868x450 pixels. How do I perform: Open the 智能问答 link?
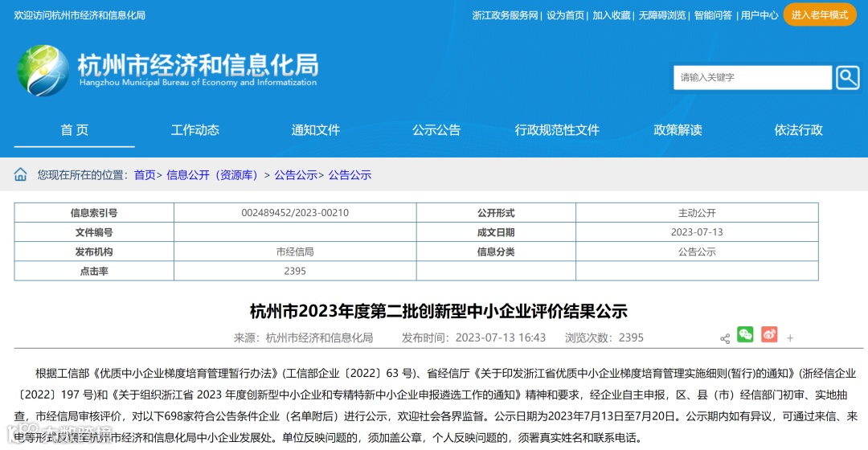coord(713,15)
